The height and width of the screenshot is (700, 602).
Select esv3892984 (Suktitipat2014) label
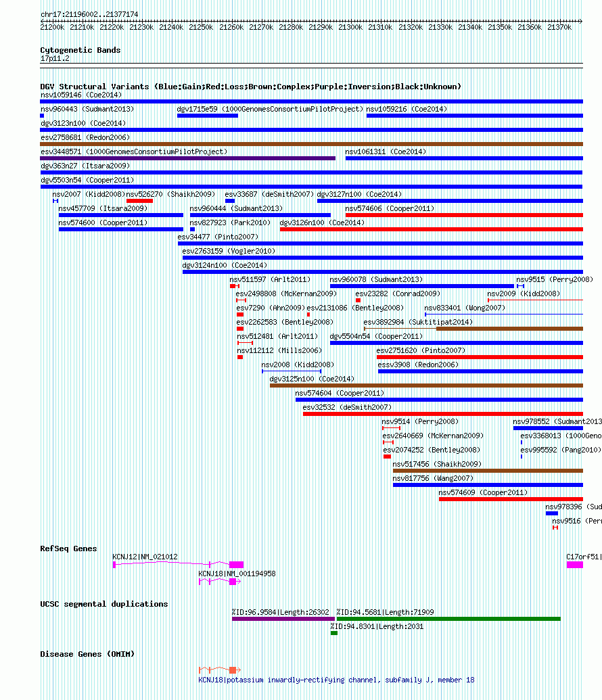(418, 323)
